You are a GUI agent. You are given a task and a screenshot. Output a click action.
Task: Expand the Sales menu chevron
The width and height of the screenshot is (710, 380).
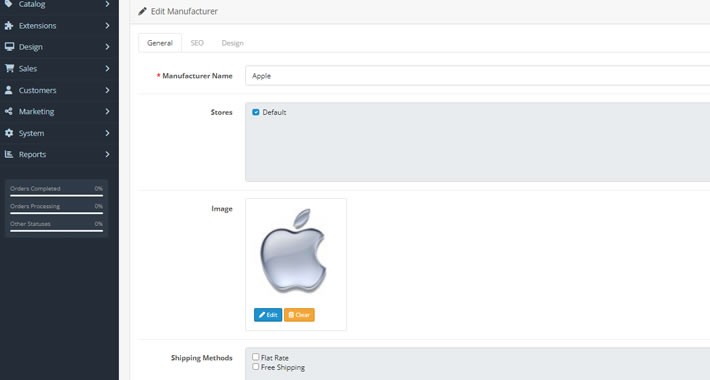click(107, 68)
